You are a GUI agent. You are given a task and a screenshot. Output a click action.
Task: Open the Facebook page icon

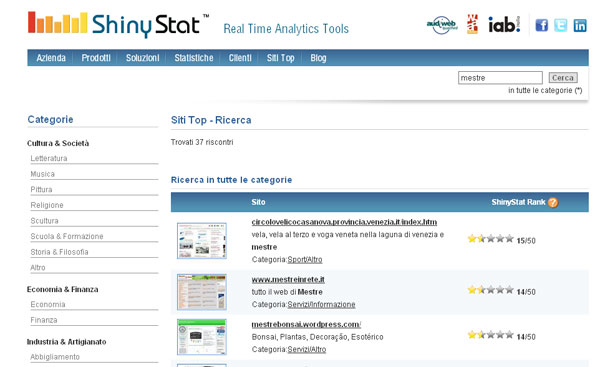point(541,25)
